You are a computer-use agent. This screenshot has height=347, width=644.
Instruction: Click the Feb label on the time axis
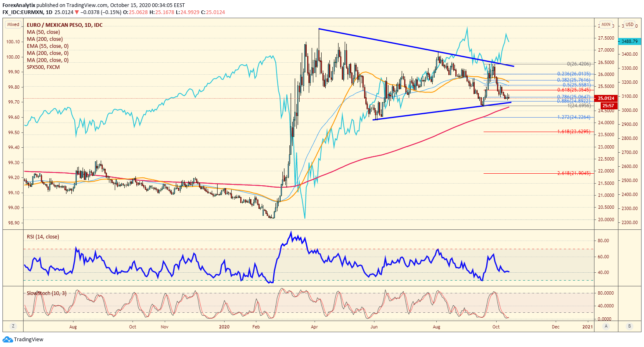coord(256,327)
